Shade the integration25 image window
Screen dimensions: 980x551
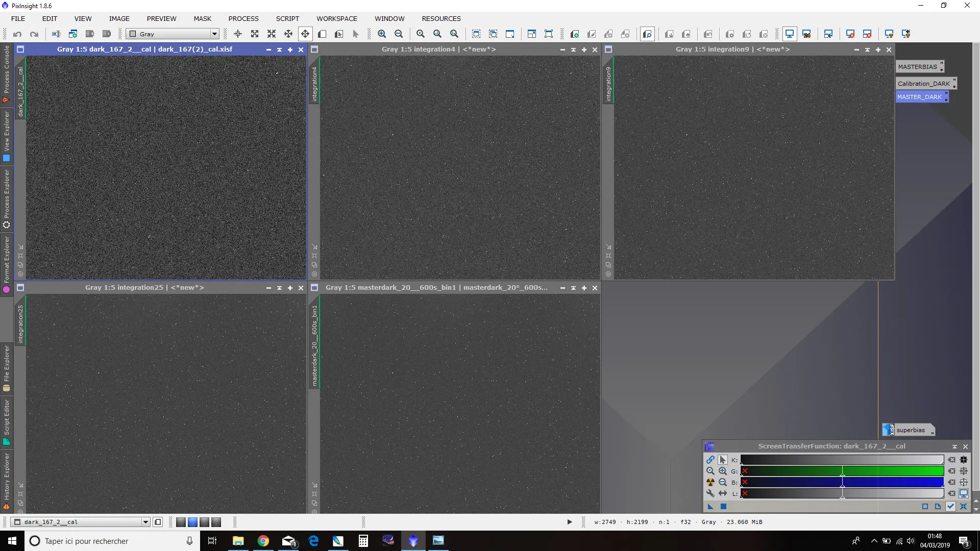[279, 288]
